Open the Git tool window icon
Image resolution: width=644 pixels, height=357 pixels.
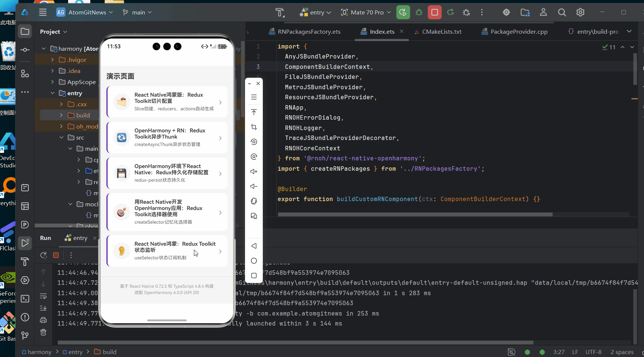point(25,336)
